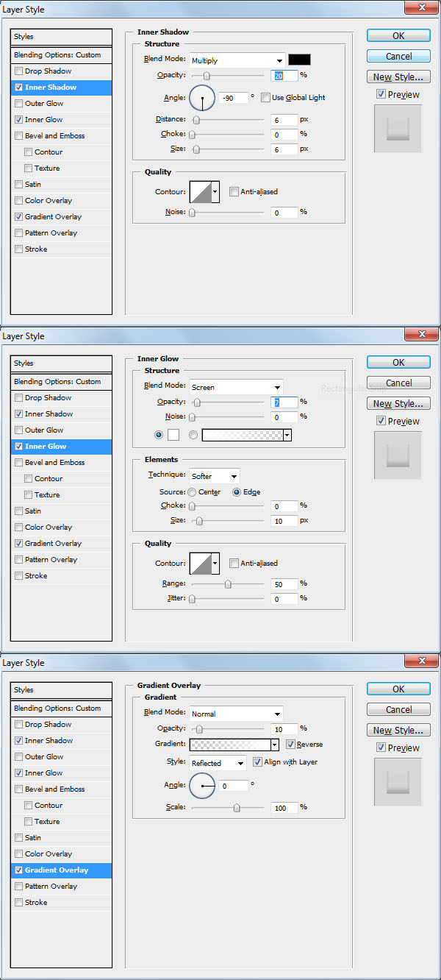Click New Style in the Inner Glow dialog
The width and height of the screenshot is (441, 980).
(398, 403)
